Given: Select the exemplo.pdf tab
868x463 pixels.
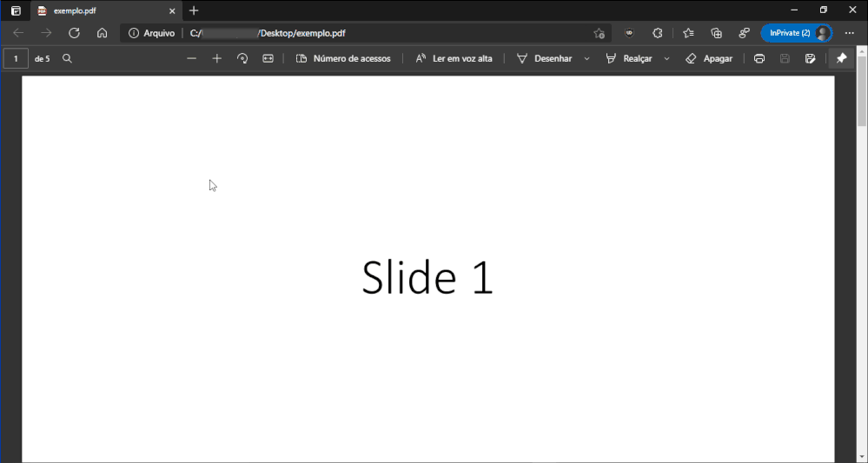Looking at the screenshot, I should [107, 10].
